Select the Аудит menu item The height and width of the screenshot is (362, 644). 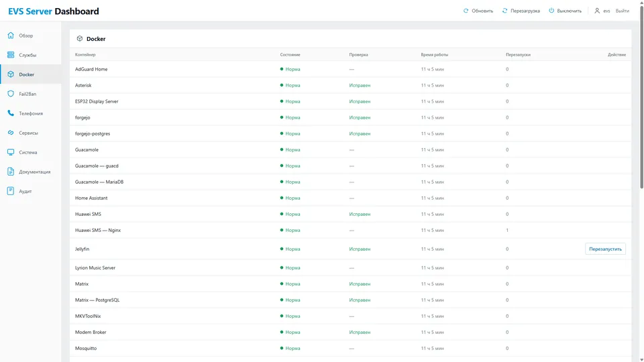pos(25,191)
